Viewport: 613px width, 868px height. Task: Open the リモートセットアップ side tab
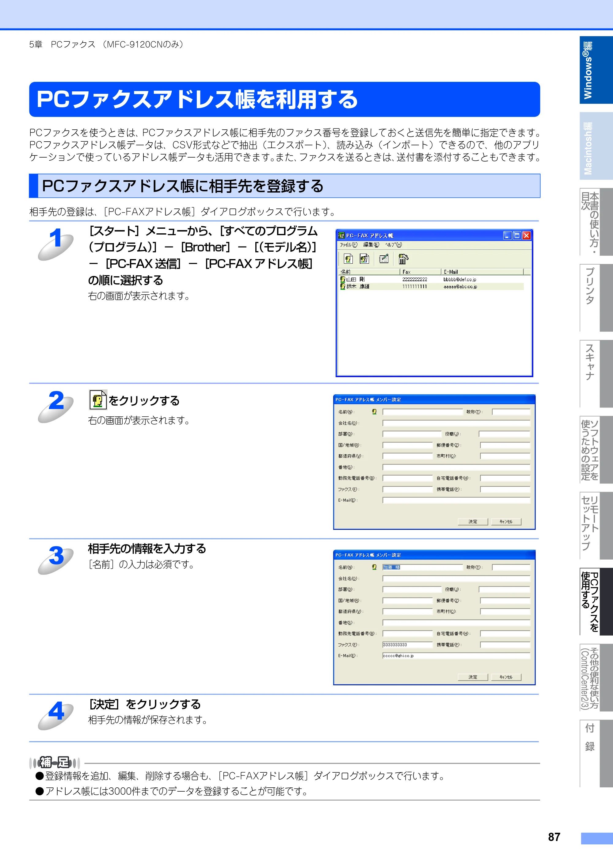pos(596,526)
